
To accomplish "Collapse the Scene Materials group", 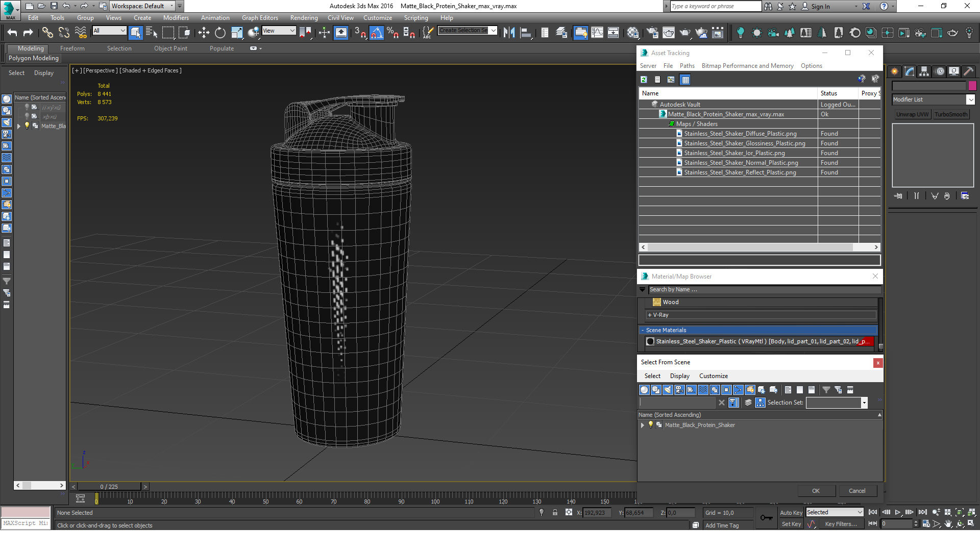I will 643,330.
